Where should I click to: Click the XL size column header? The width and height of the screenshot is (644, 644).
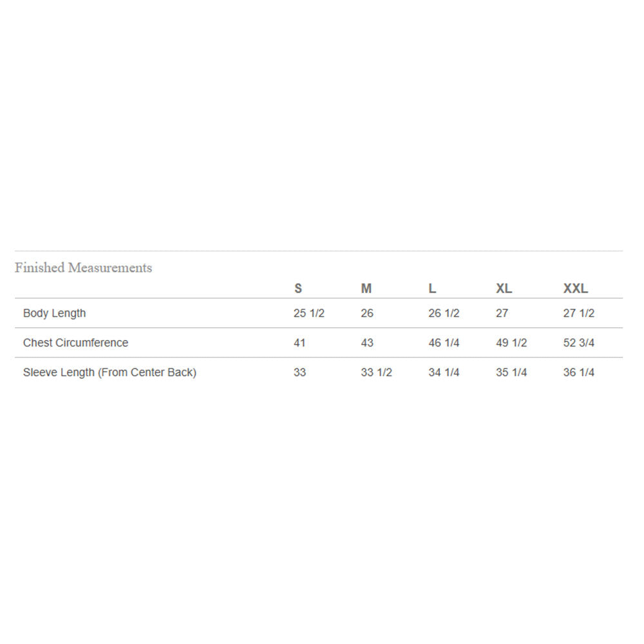pyautogui.click(x=504, y=289)
